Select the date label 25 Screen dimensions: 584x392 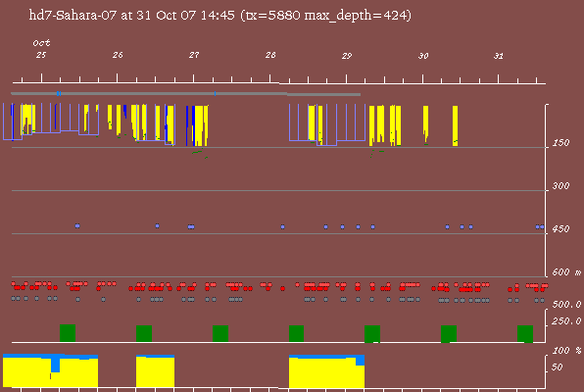tap(41, 55)
